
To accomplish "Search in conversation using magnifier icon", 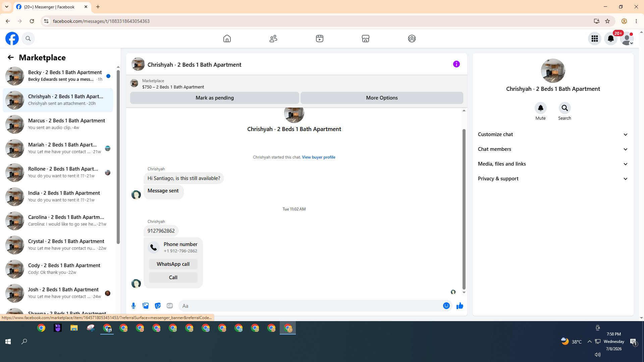I will 565,108.
